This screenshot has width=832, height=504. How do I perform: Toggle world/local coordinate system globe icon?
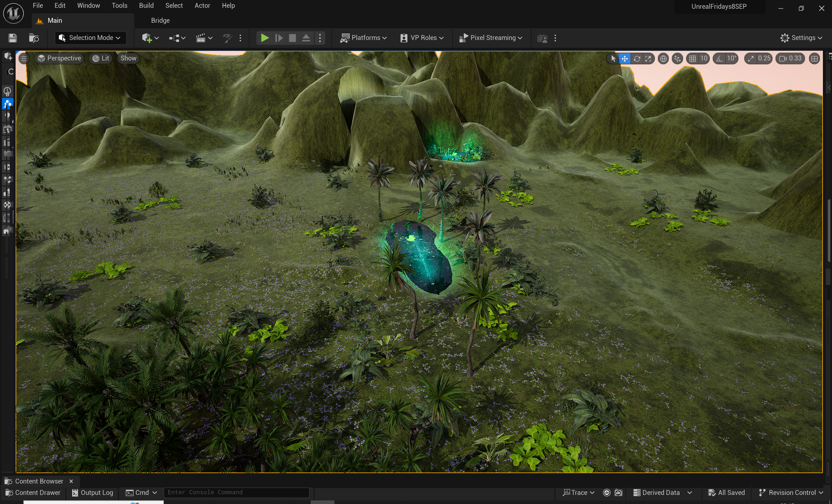pyautogui.click(x=663, y=59)
